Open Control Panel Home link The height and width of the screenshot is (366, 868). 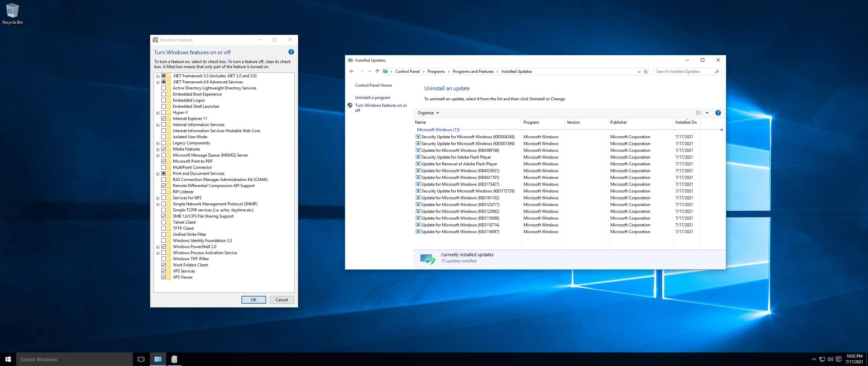[x=373, y=85]
